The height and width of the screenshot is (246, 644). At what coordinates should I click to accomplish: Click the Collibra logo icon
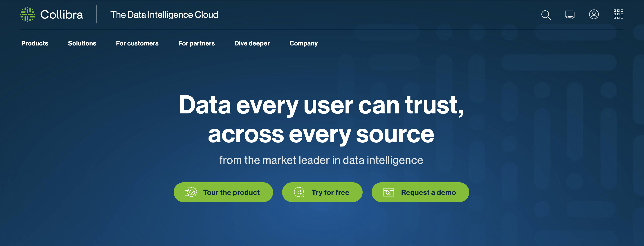click(28, 14)
